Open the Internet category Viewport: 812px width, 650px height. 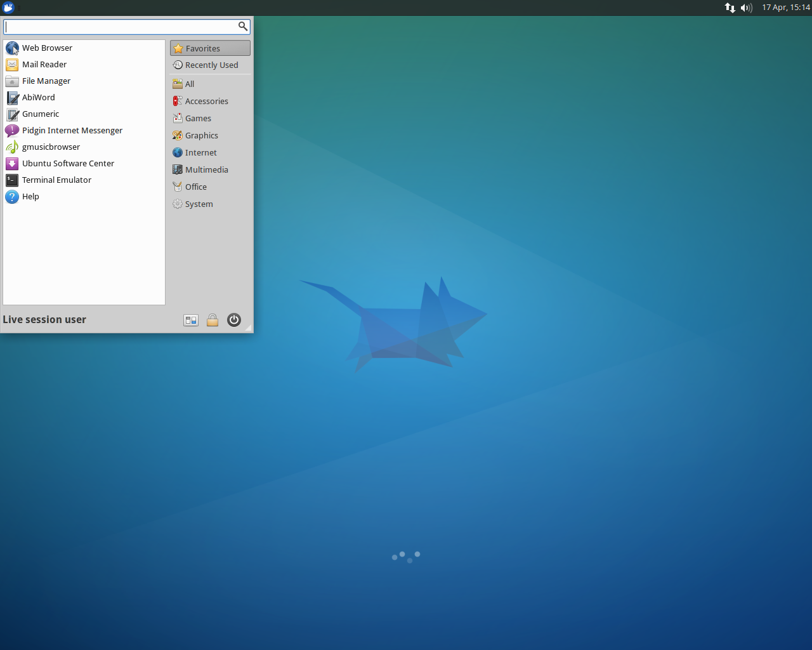(210, 152)
